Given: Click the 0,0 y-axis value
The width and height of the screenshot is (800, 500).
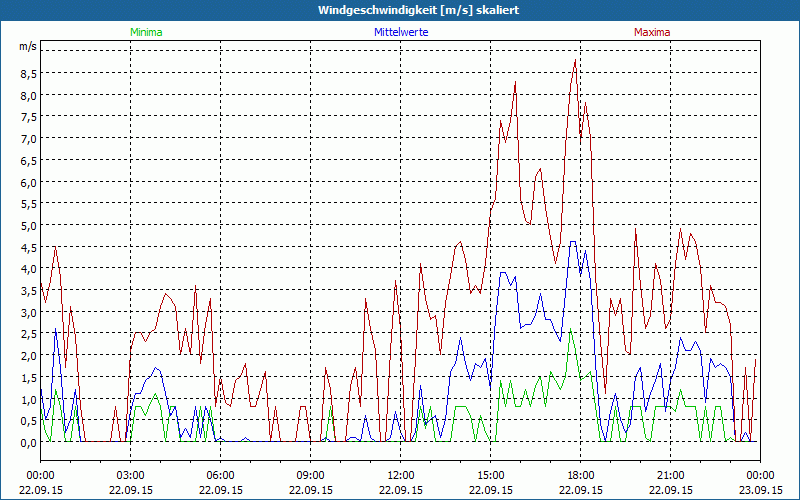Looking at the screenshot, I should coord(28,442).
